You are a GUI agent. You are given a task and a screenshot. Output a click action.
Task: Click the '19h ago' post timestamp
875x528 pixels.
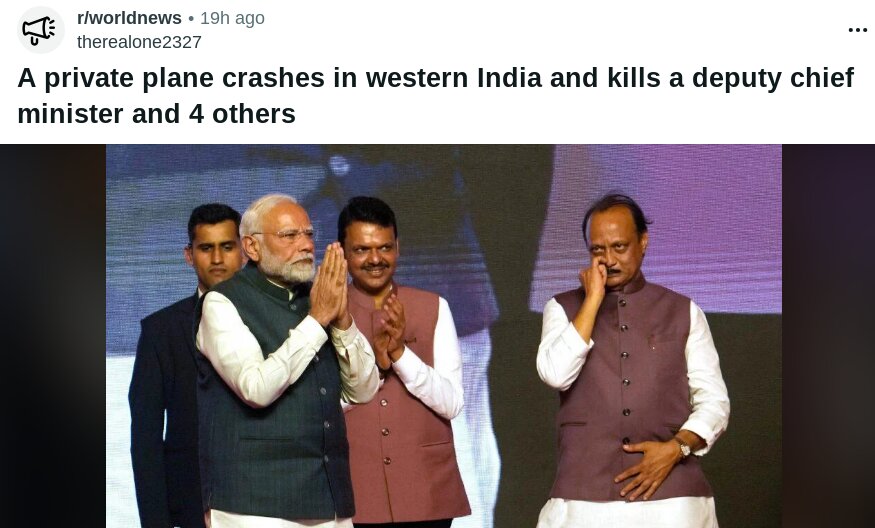click(x=232, y=18)
